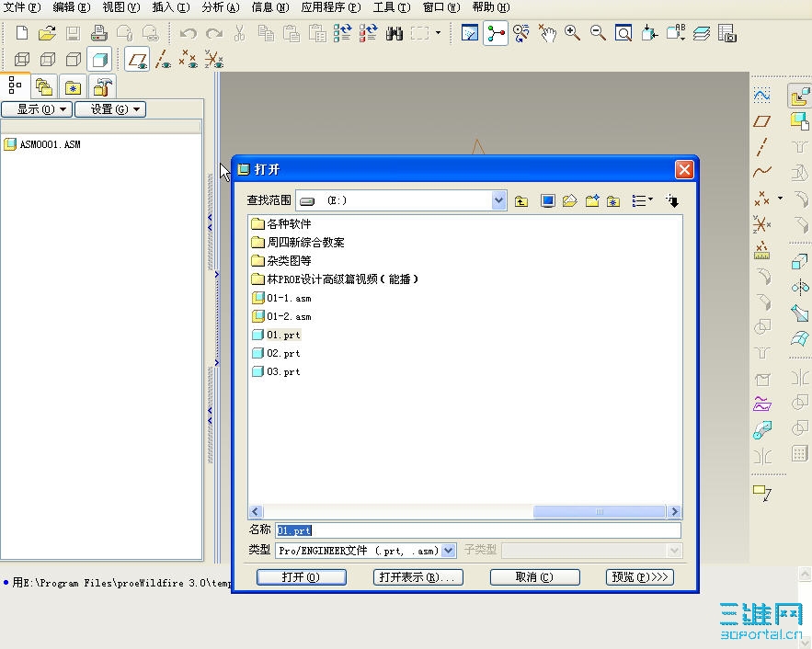Click the New file icon
The width and height of the screenshot is (812, 649).
click(x=22, y=34)
